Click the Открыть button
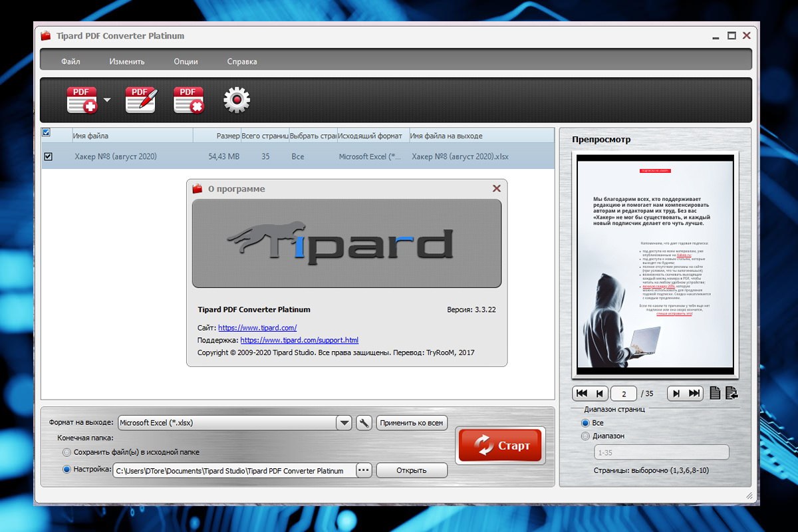This screenshot has height=532, width=798. (412, 470)
